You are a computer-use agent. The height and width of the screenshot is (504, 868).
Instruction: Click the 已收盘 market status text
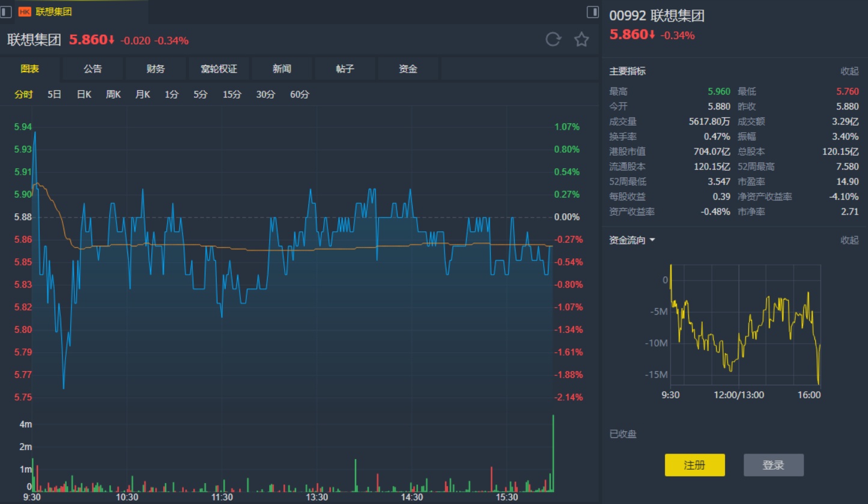(x=623, y=434)
